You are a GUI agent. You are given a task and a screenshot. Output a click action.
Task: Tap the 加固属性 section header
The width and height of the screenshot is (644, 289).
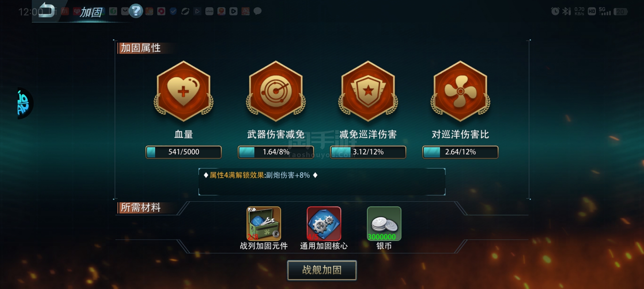click(141, 48)
